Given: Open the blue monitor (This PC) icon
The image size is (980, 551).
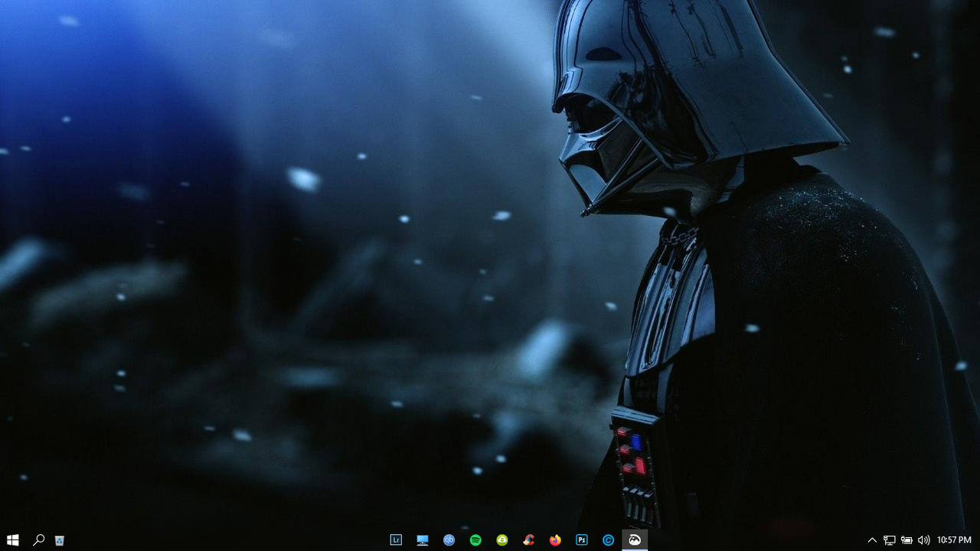Looking at the screenshot, I should click(422, 540).
